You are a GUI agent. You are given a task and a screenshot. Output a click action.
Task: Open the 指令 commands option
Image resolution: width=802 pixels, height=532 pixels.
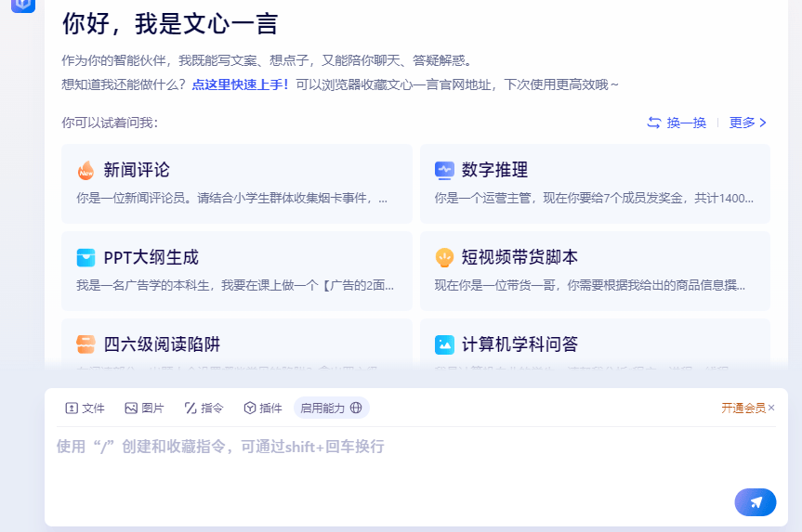[204, 408]
